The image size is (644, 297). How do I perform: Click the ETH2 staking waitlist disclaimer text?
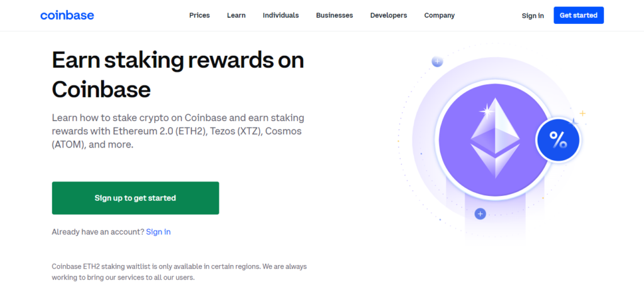coord(179,272)
